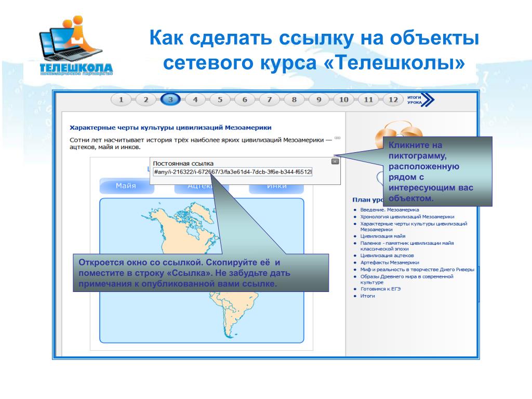This screenshot has width=532, height=399.
Task: Close the Постоянная ссылка popup
Action: [x=335, y=162]
